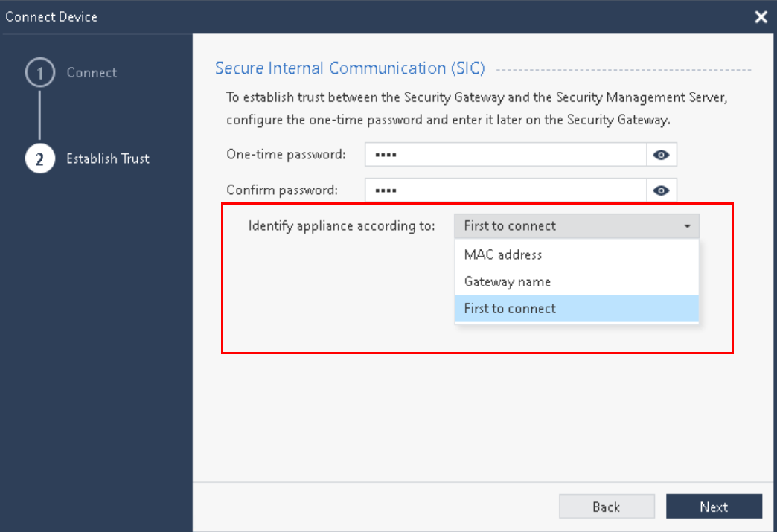The image size is (777, 532).
Task: Click the Connect step label
Action: 92,73
